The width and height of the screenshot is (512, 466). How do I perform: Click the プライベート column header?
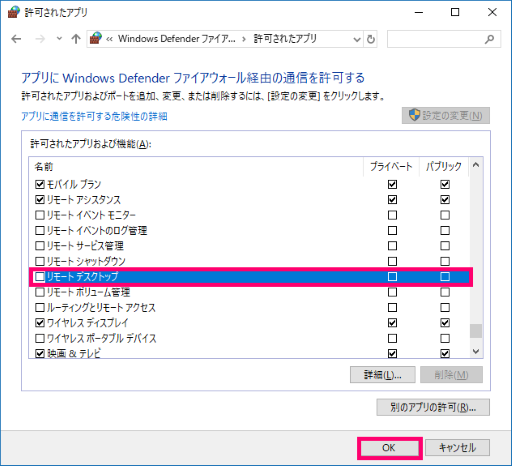point(391,166)
